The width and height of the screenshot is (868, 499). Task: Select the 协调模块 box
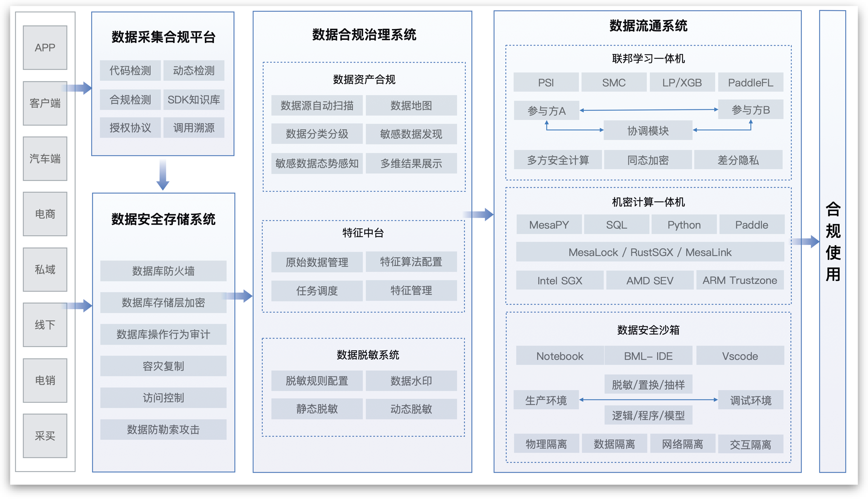[x=648, y=131]
